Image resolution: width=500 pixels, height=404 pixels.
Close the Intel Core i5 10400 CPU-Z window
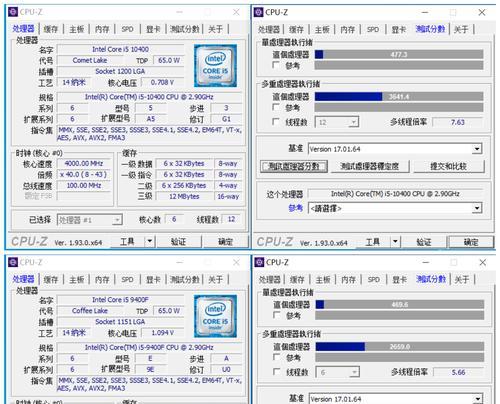coord(236,12)
